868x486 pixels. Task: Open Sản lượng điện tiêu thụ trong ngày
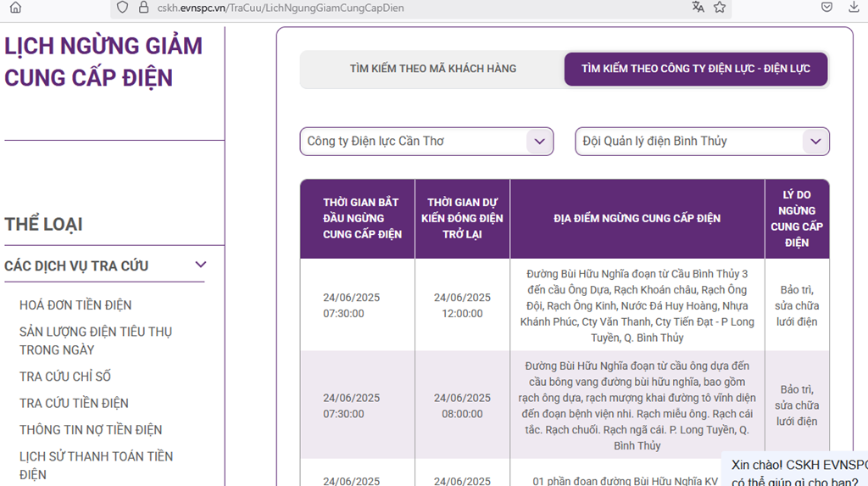click(x=96, y=341)
